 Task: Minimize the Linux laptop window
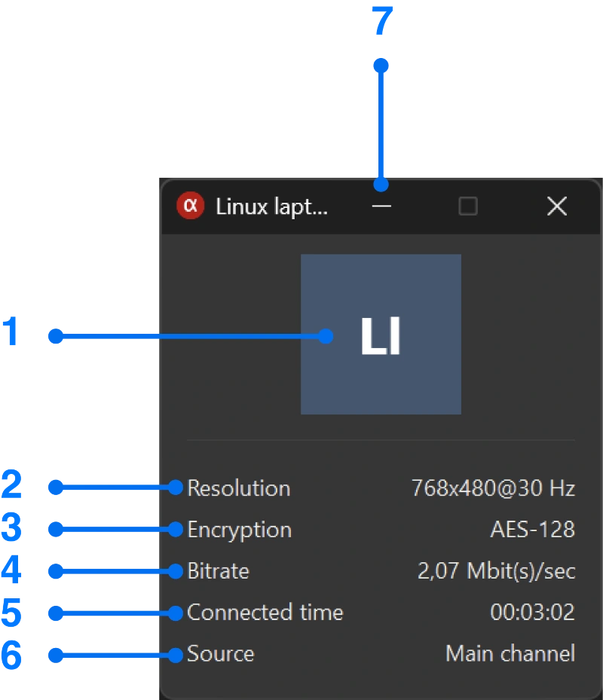[x=381, y=206]
